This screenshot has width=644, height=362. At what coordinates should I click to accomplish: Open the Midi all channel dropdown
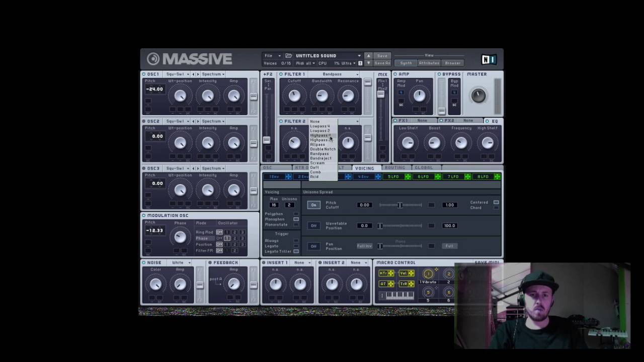pyautogui.click(x=305, y=63)
